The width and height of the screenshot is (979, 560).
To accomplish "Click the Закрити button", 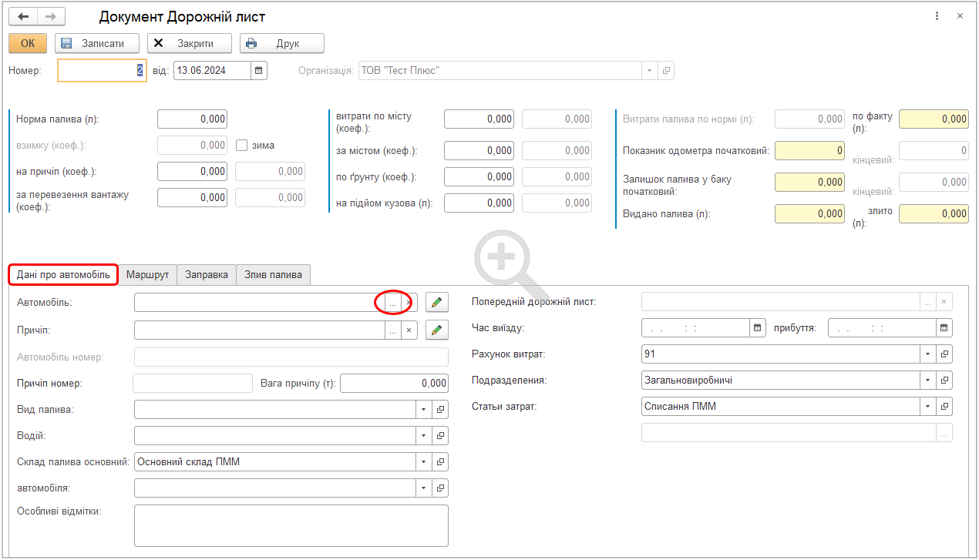I will point(190,44).
